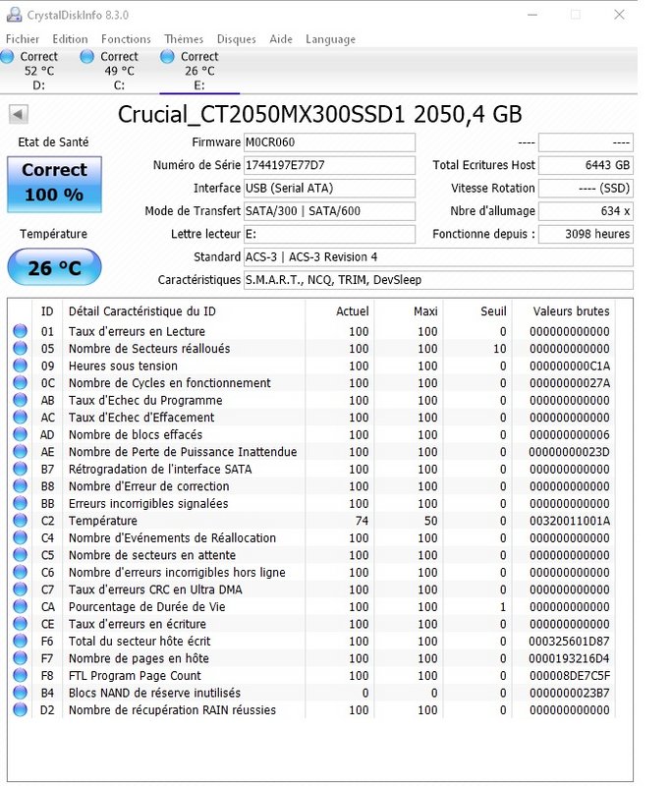The width and height of the screenshot is (672, 786).
Task: Click raw value 00320011001A of Température
Action: [x=570, y=521]
